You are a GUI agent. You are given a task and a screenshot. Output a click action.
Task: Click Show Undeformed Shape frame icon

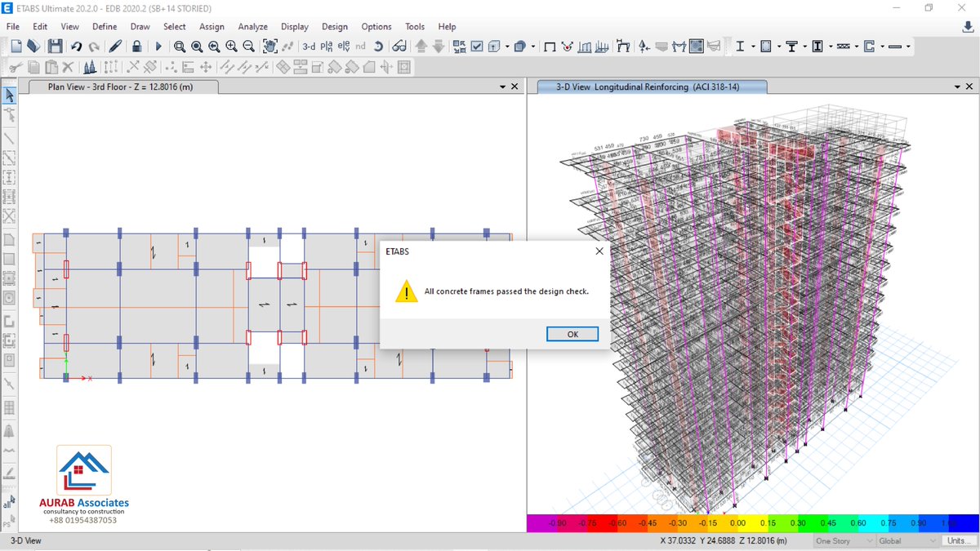coord(550,47)
